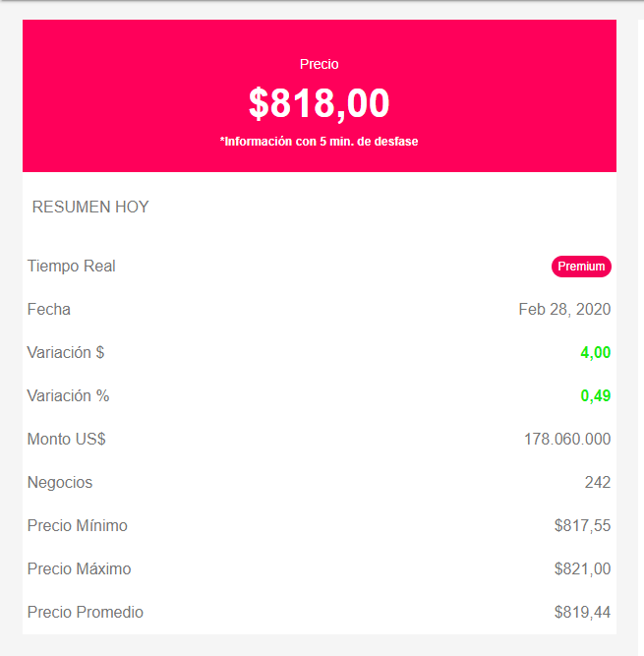Select the Precio Promedio value $819,44
Screen dimensions: 644x656
point(582,612)
